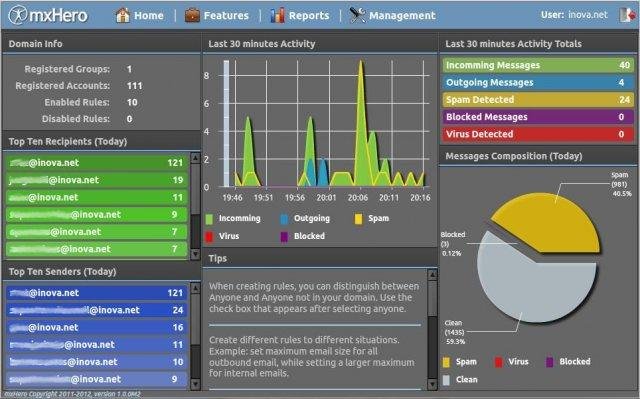Click recipients list scroll up arrow
Screen dimensions: 640x399
(x=195, y=158)
